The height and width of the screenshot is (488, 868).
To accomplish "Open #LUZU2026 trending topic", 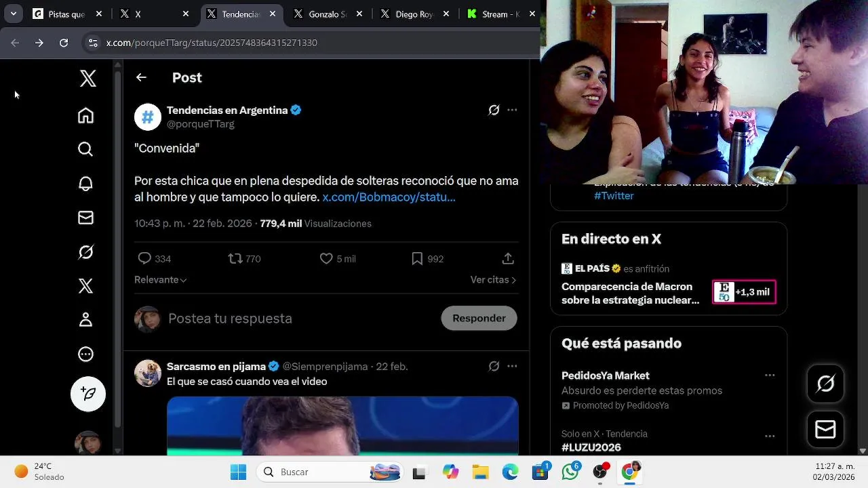I will (x=591, y=447).
